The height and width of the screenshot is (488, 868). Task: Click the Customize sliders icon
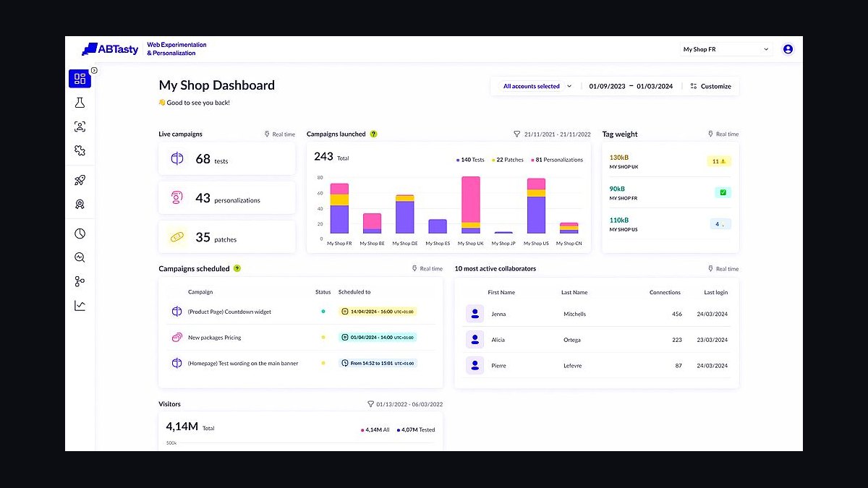point(694,86)
